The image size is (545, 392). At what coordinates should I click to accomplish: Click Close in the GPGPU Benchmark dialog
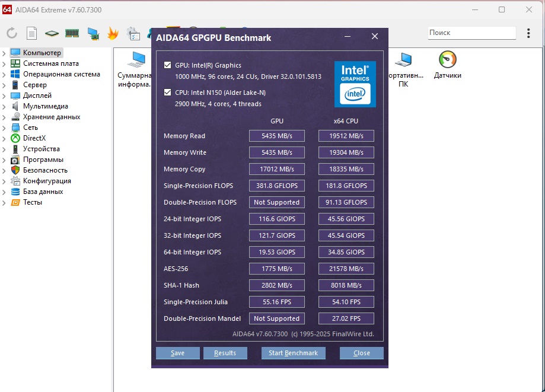click(x=362, y=353)
